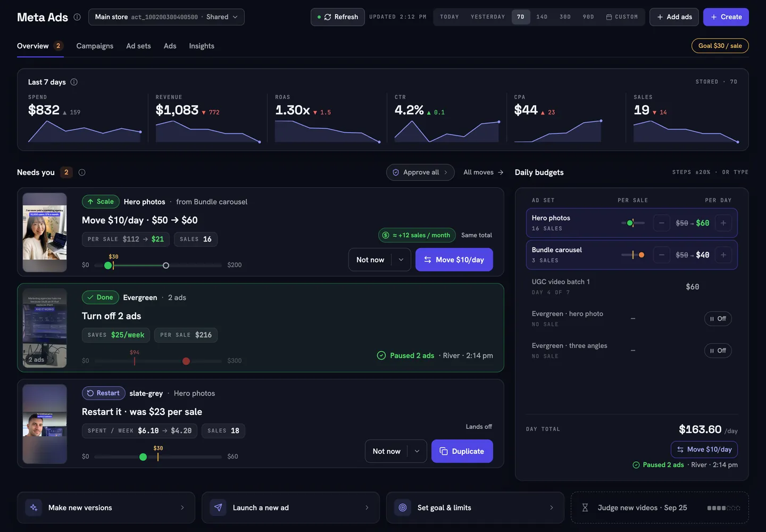
Task: Adjust the Hero photos per-sale slider handle
Action: click(109, 265)
